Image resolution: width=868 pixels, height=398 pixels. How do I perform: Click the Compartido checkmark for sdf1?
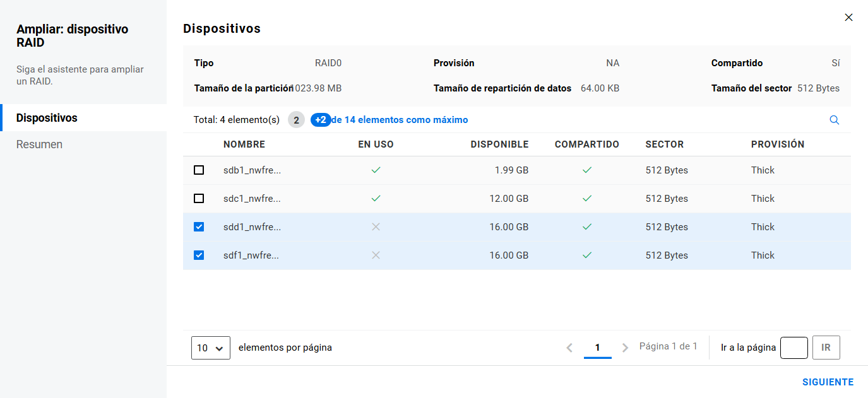586,255
